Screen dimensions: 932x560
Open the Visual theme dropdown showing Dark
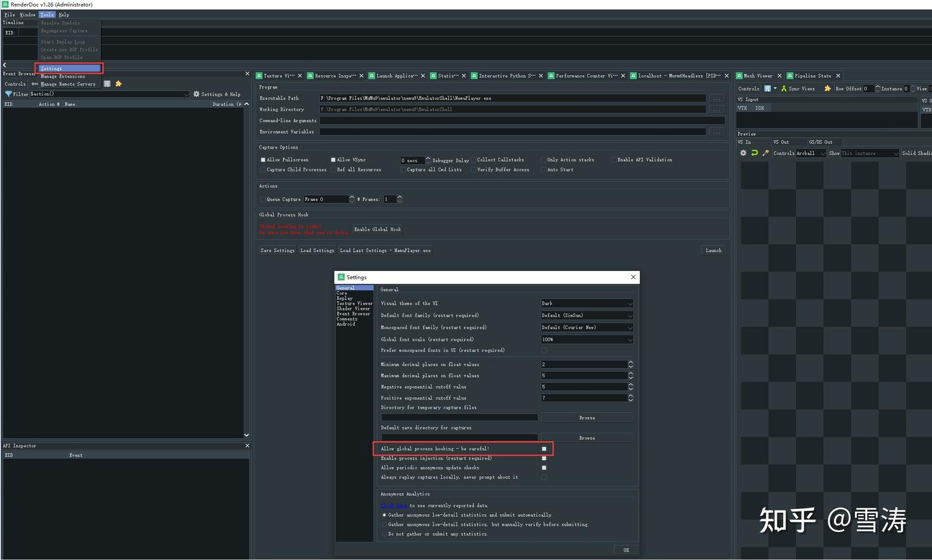pos(586,303)
